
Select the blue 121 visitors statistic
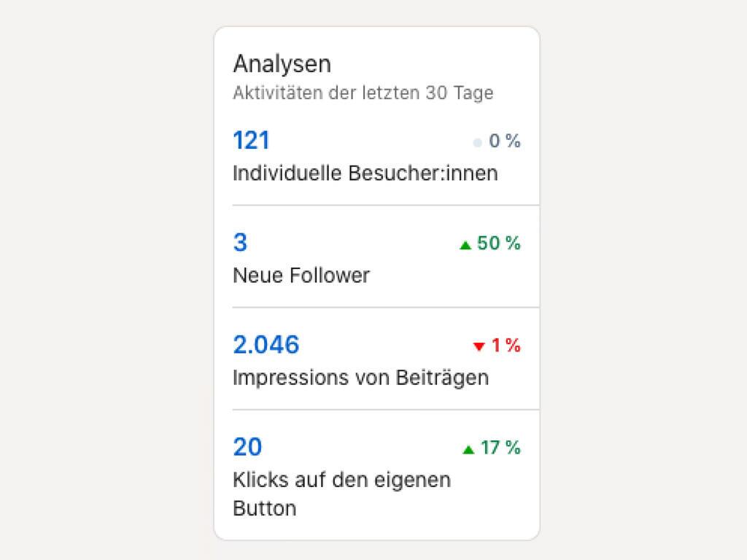pyautogui.click(x=251, y=140)
